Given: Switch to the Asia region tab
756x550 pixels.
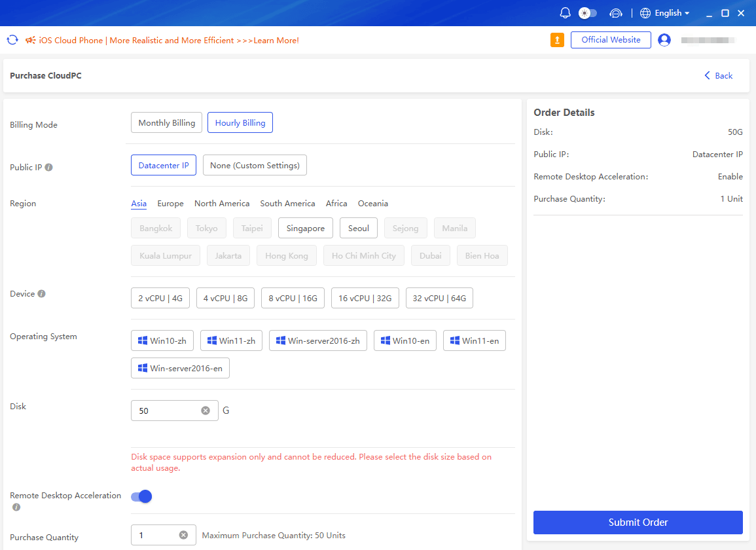Looking at the screenshot, I should 139,204.
